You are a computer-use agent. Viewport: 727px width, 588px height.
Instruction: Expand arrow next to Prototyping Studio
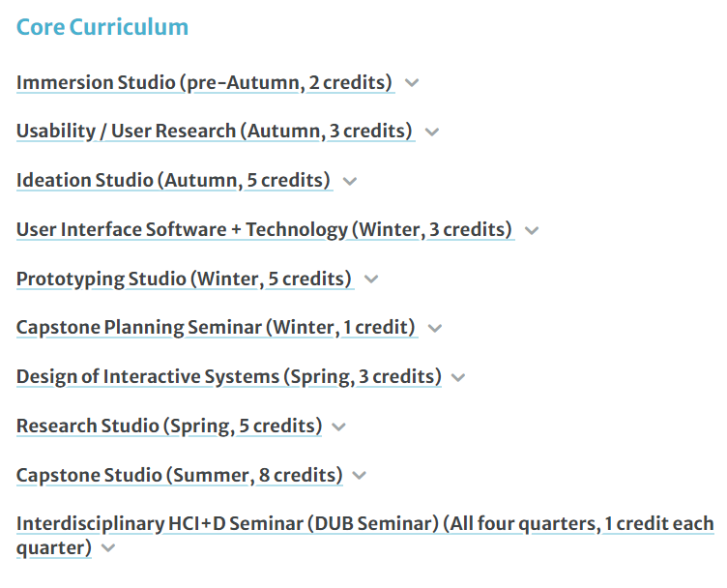click(371, 279)
